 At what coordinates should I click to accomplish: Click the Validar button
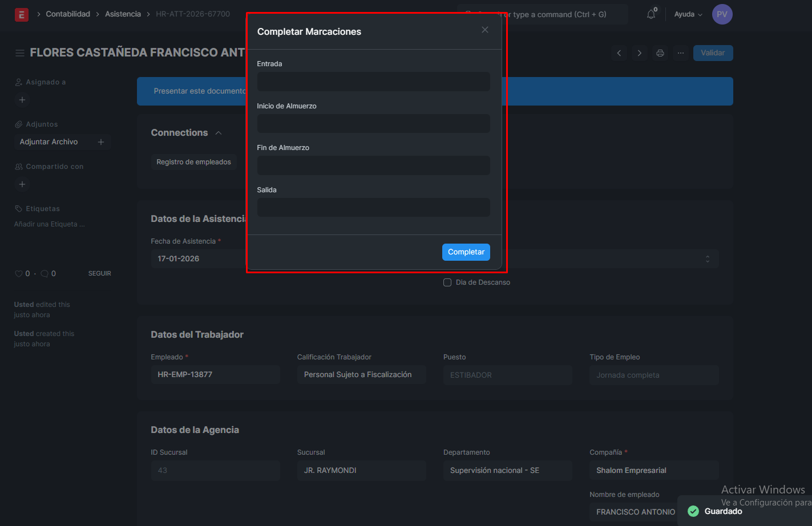pyautogui.click(x=713, y=53)
